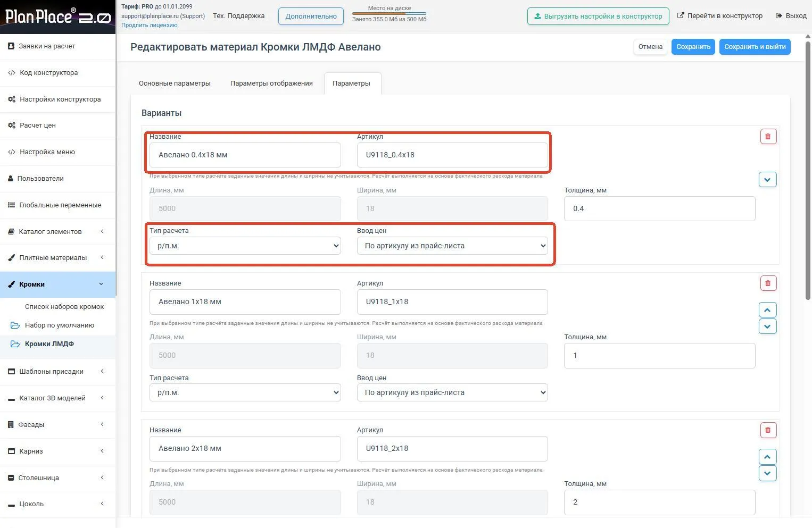The width and height of the screenshot is (812, 528).
Task: Open Список наборов кромок
Action: [64, 307]
